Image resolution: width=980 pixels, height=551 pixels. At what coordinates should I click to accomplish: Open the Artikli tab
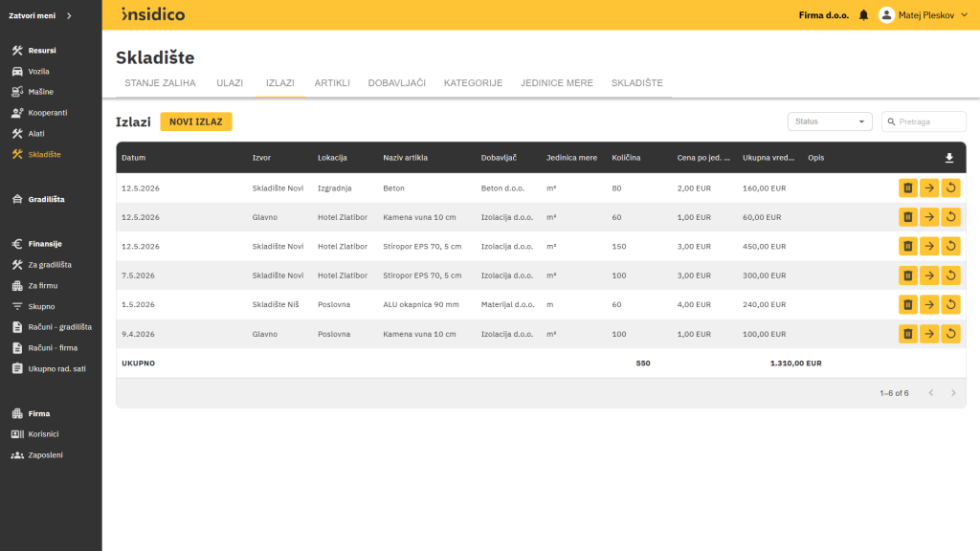click(332, 83)
